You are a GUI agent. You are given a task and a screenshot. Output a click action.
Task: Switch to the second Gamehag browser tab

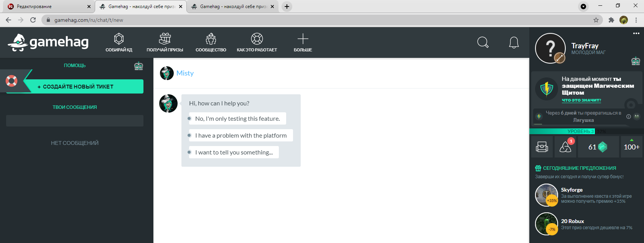coord(232,7)
